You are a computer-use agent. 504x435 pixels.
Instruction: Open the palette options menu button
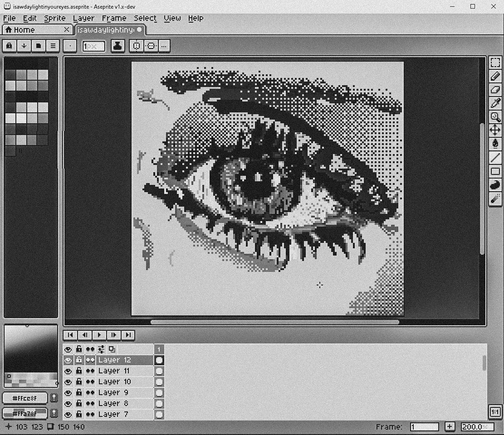tap(53, 46)
